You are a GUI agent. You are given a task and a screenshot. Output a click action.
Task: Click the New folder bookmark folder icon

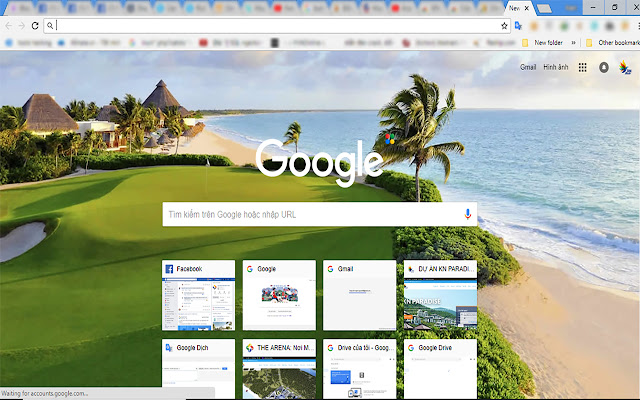coord(525,42)
